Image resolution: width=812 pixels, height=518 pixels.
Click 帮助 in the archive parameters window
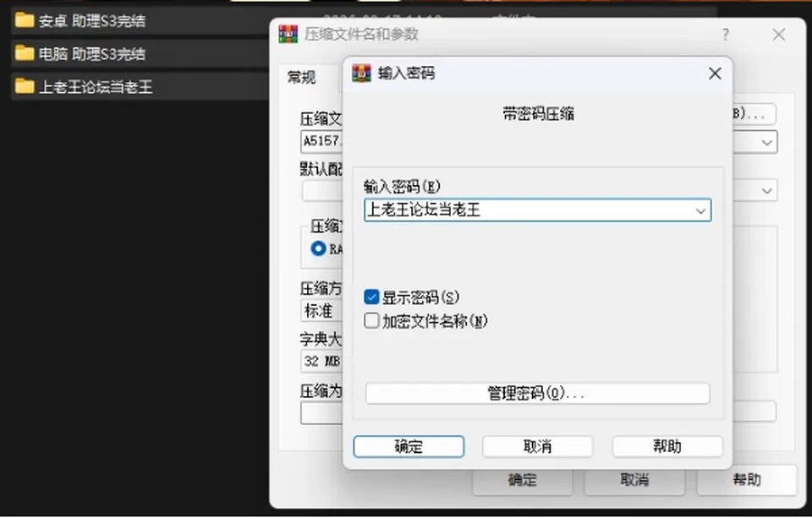[746, 480]
